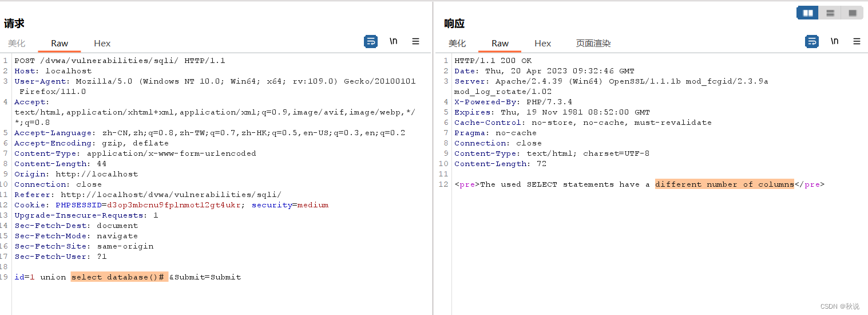This screenshot has height=315, width=868.
Task: Click the response Date header line
Action: [544, 71]
